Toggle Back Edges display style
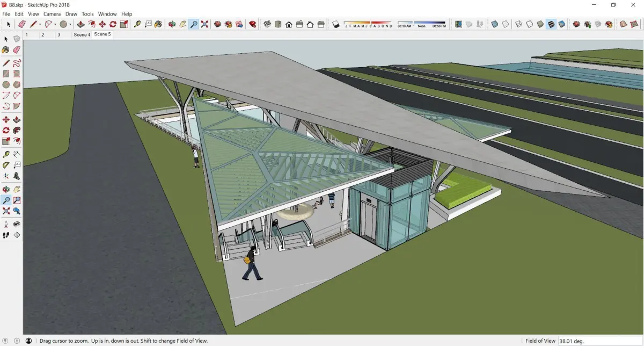644x346 pixels. click(505, 24)
